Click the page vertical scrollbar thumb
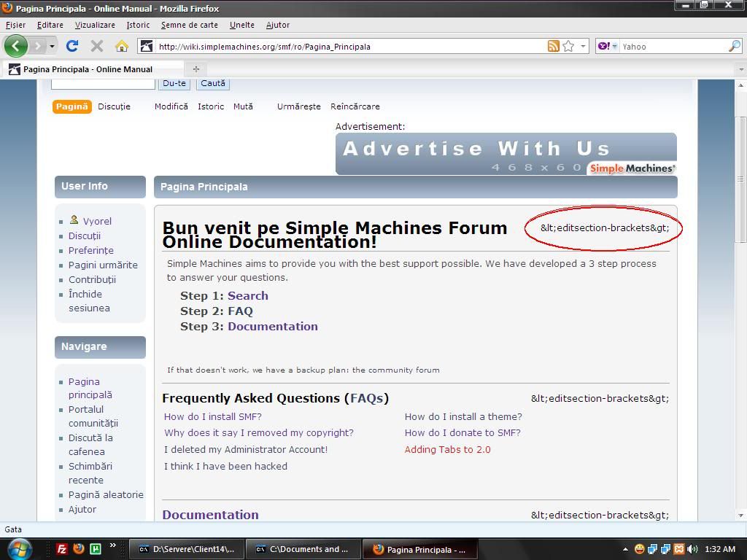Screen dimensions: 747x560 point(740,179)
